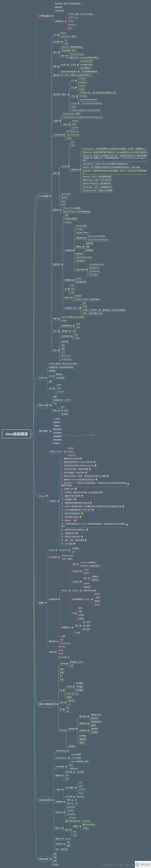151x868 pixels.
Task: Collapse the 原则 node via its circle
Action: 59,410
